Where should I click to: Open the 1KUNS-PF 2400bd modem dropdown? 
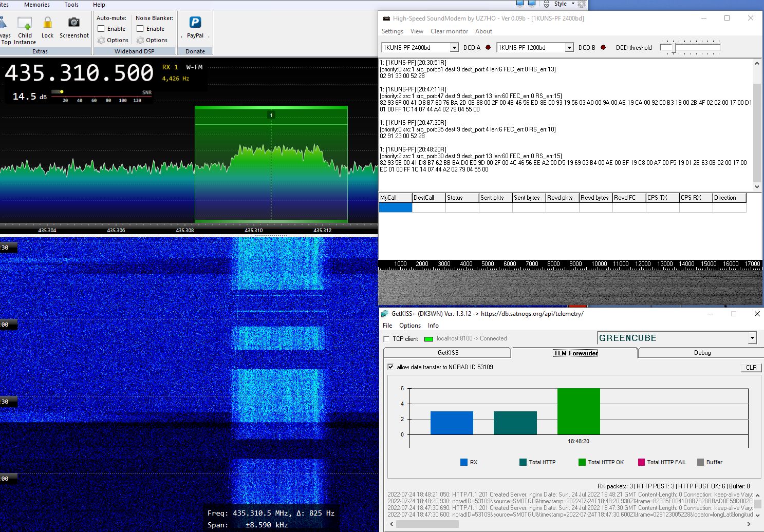[x=454, y=47]
